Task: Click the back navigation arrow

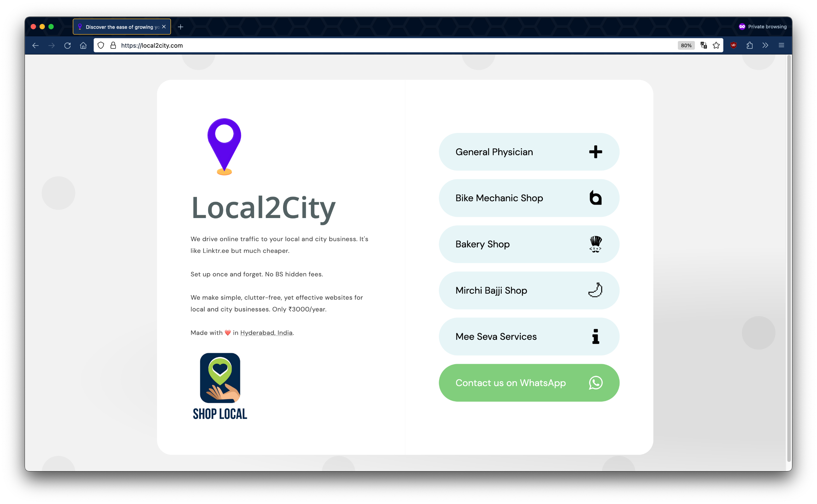Action: pyautogui.click(x=35, y=45)
